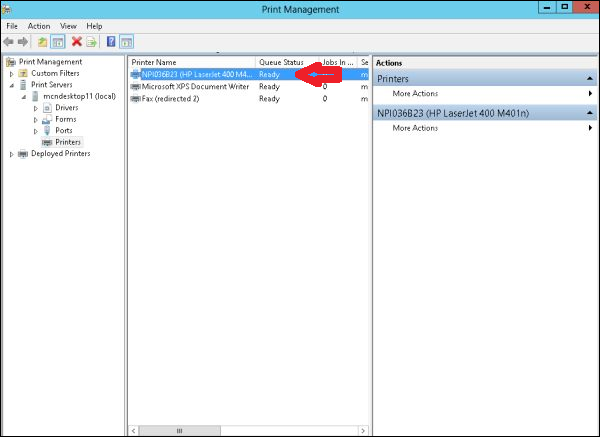Expand the Forms tree node

[x=36, y=120]
